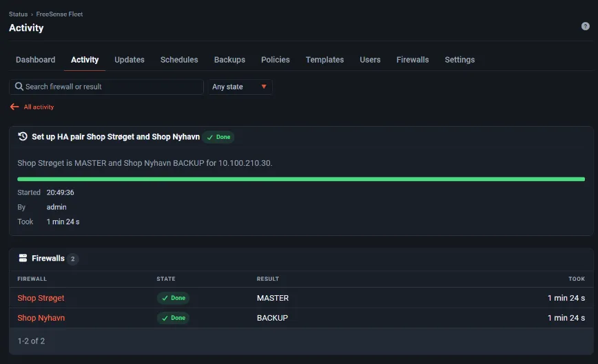This screenshot has height=364, width=598.
Task: Switch to the Dashboard tab
Action: tap(35, 60)
